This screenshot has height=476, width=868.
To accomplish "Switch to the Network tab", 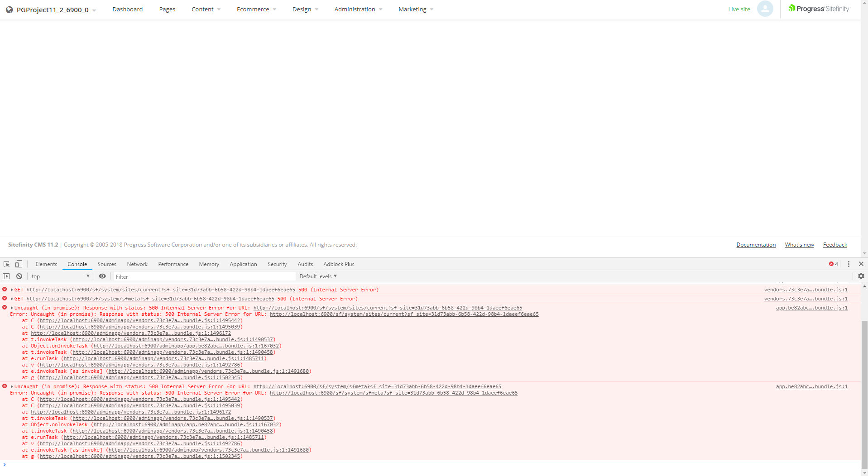I will pyautogui.click(x=137, y=264).
